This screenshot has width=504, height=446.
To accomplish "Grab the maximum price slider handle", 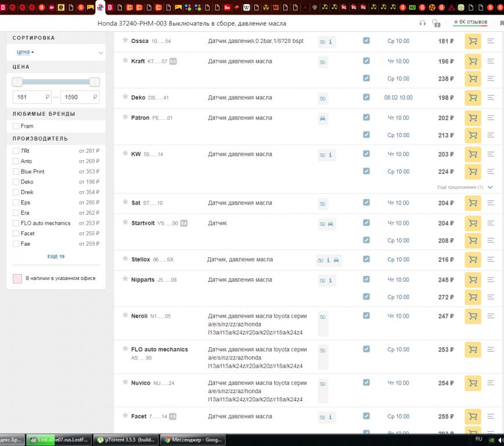I will 95,82.
